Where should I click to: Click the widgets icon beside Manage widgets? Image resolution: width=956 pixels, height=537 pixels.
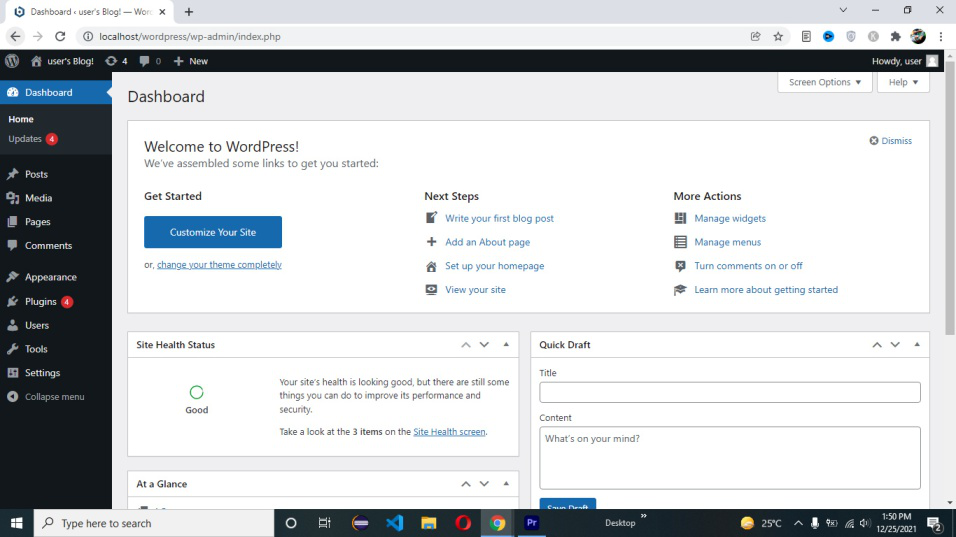coord(680,218)
